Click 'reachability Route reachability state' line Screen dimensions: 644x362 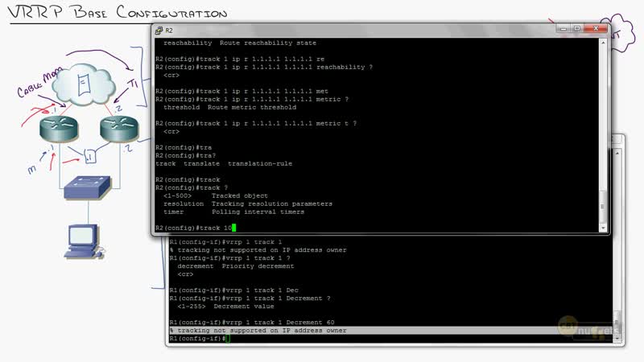[x=240, y=43]
